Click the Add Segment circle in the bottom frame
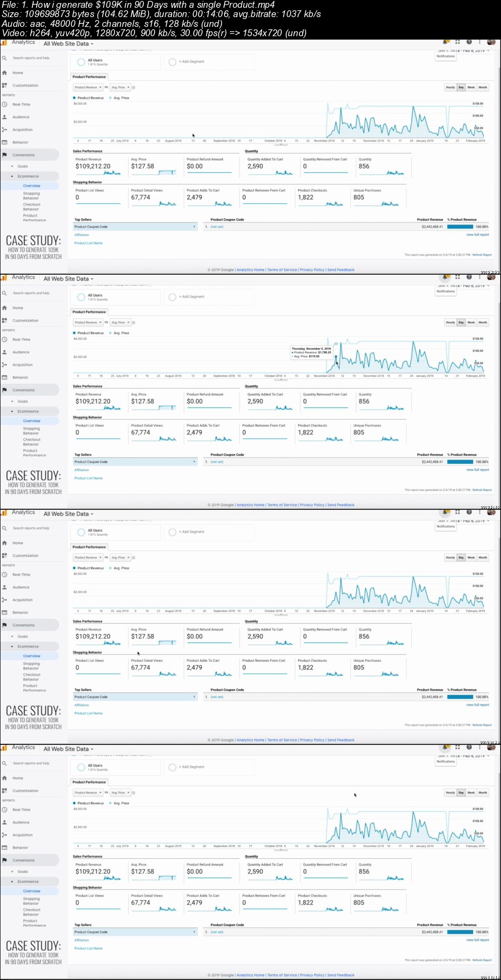Screen dimensions: 501x980 (x=172, y=767)
